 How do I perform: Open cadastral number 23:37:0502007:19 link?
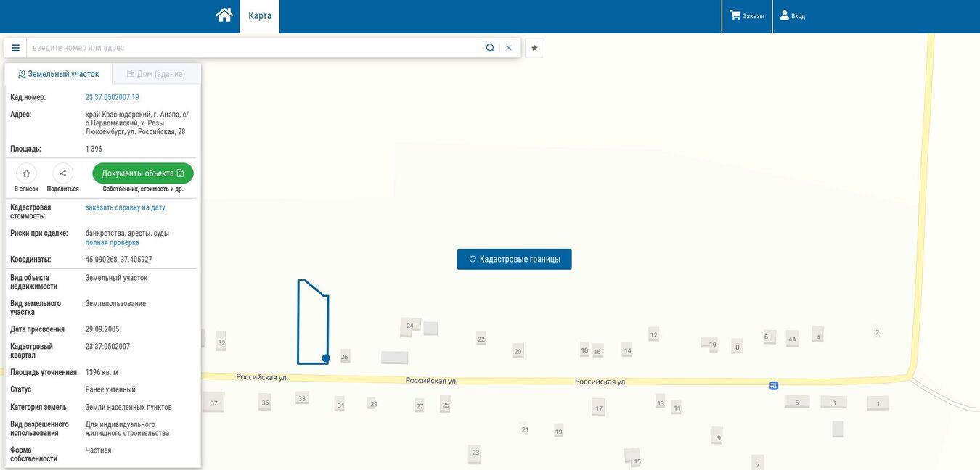(112, 97)
